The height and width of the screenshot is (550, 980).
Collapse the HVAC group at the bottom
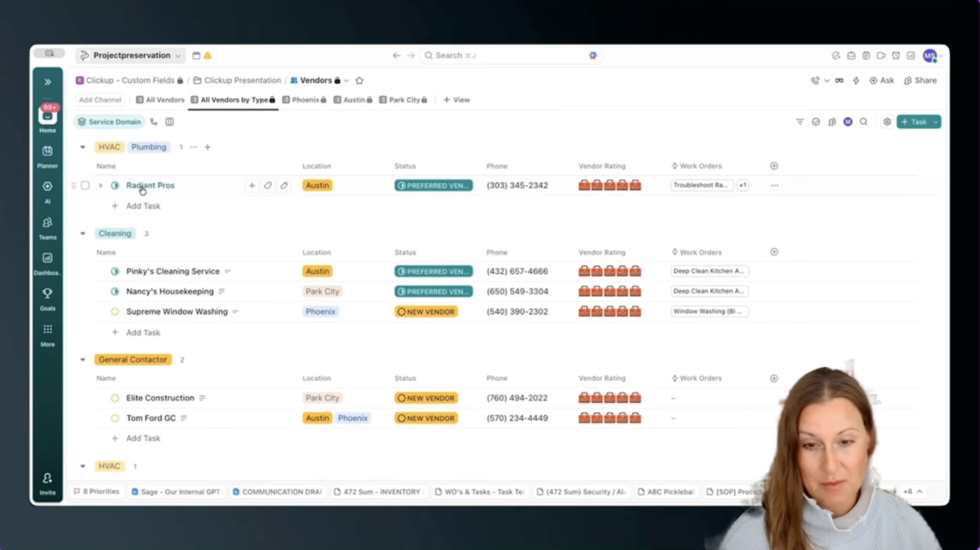coord(83,466)
